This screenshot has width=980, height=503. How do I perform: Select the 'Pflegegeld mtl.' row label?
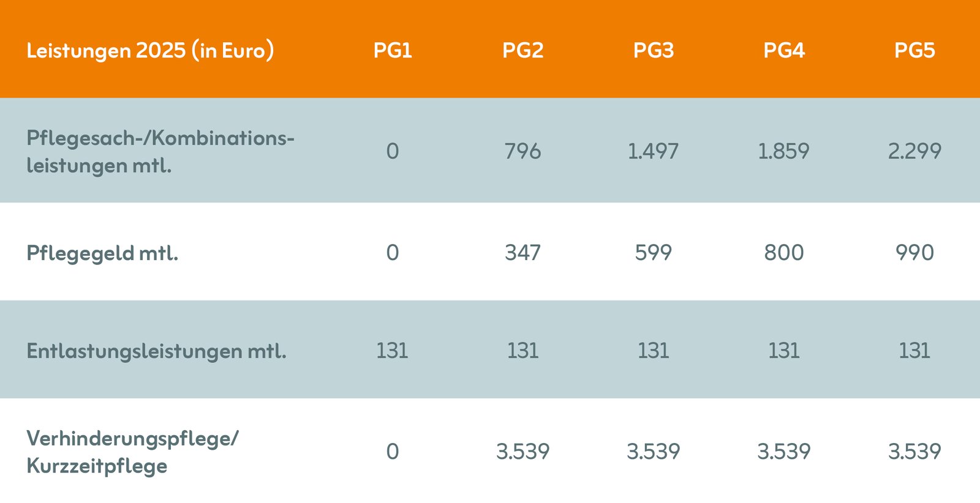(x=102, y=253)
